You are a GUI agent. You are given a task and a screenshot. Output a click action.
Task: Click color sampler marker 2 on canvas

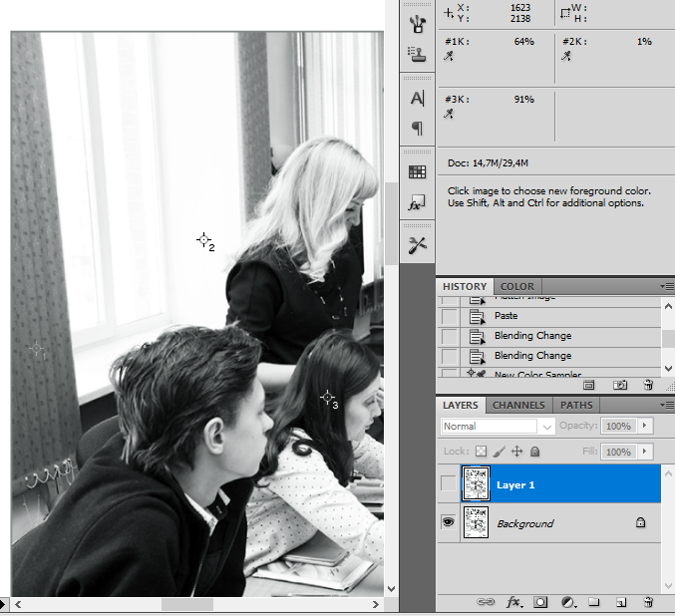pos(203,240)
